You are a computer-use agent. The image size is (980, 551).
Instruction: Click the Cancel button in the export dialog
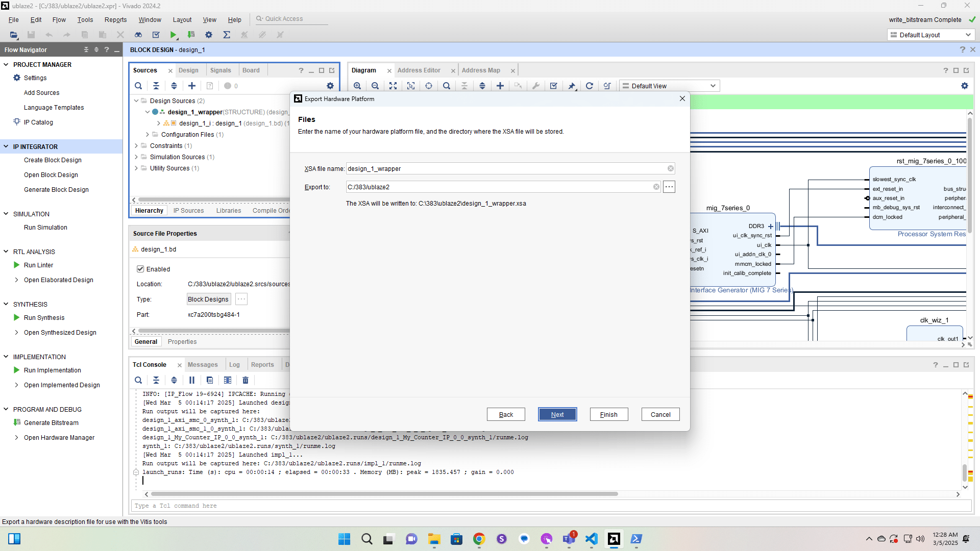(660, 414)
